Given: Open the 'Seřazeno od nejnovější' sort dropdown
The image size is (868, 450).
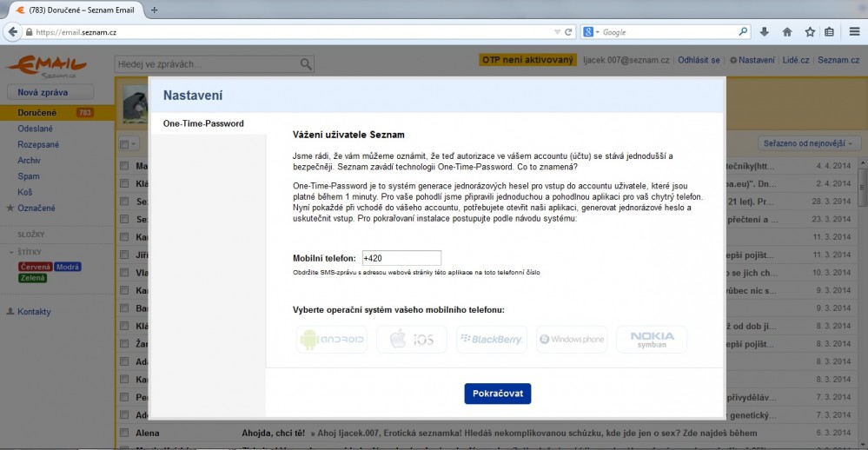Looking at the screenshot, I should [x=808, y=143].
